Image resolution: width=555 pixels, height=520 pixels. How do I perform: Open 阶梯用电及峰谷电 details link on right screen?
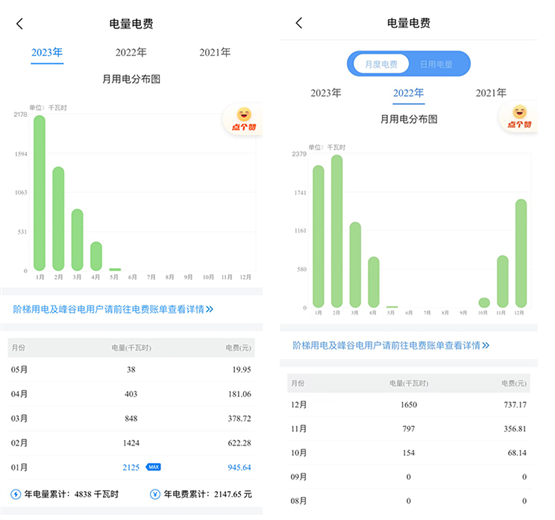pos(391,345)
